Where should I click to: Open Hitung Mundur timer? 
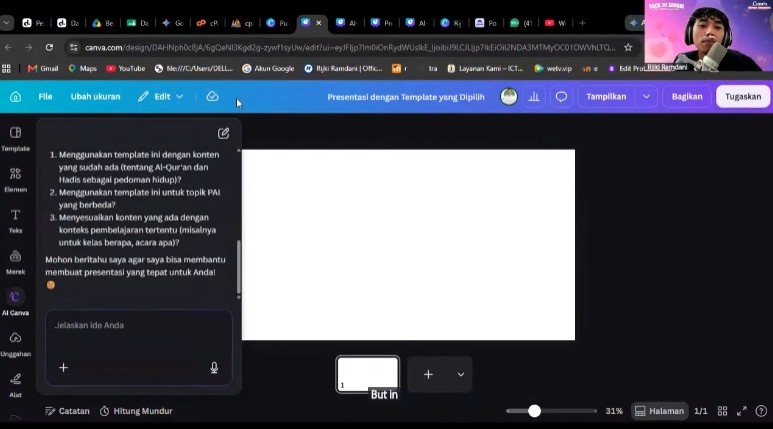(137, 411)
